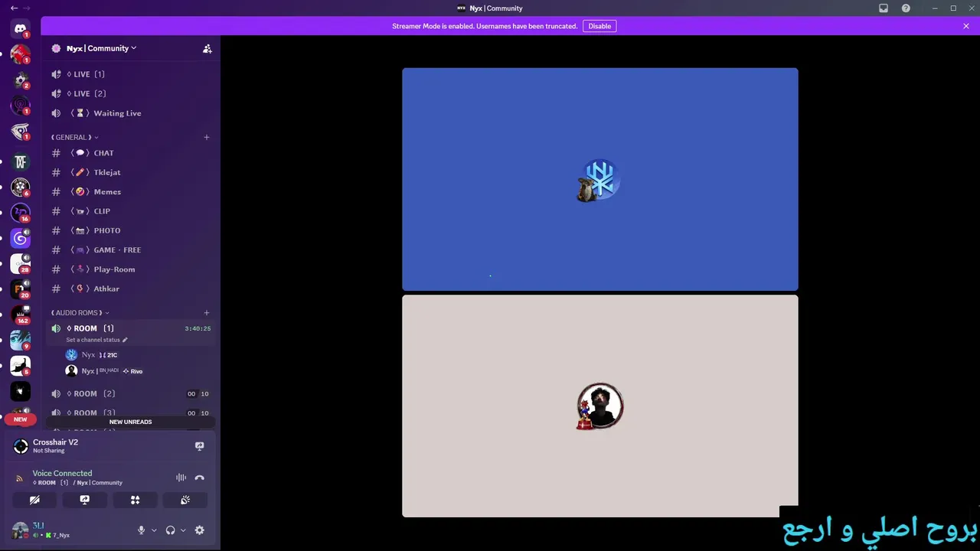Go back with the left arrow

(x=14, y=8)
